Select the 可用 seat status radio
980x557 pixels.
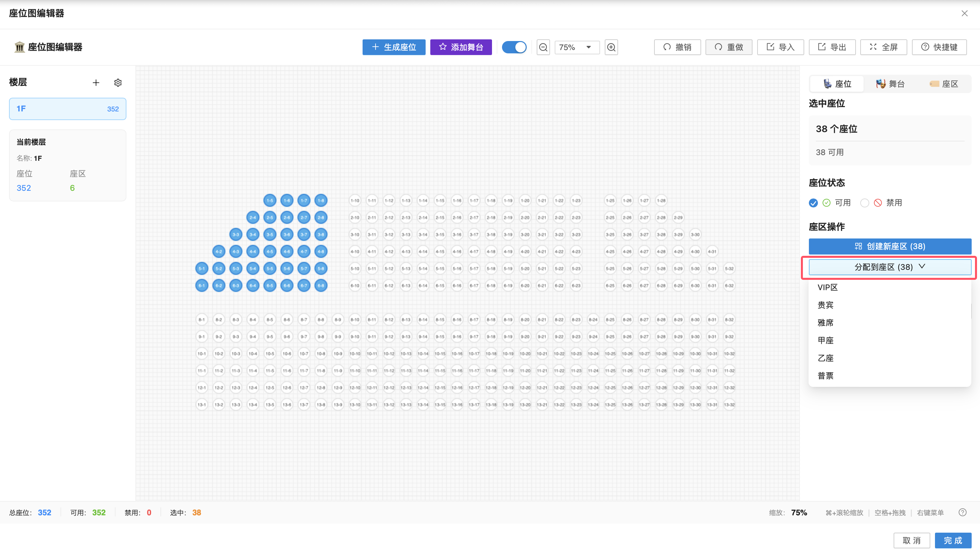tap(814, 203)
